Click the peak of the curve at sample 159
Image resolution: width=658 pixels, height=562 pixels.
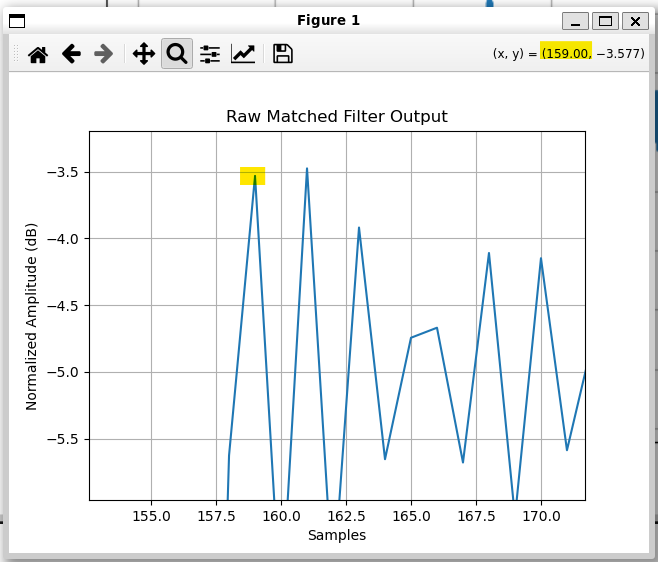click(x=255, y=176)
